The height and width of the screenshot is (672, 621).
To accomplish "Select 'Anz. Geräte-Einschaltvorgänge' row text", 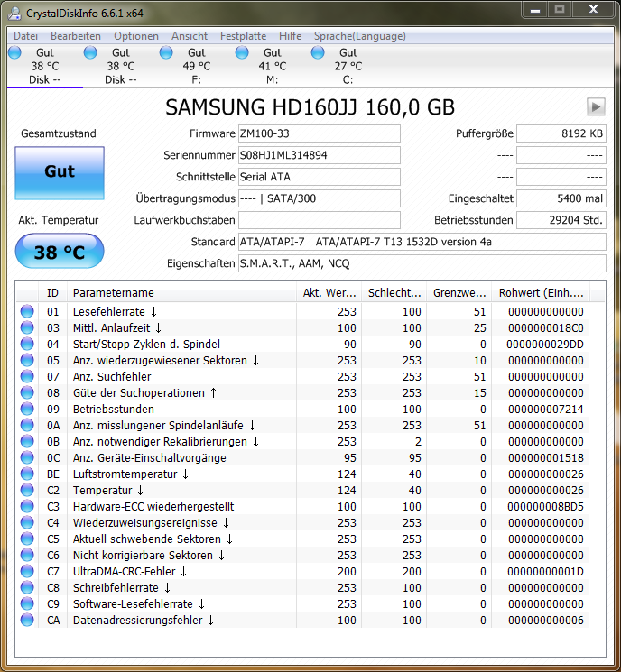I will (x=149, y=457).
